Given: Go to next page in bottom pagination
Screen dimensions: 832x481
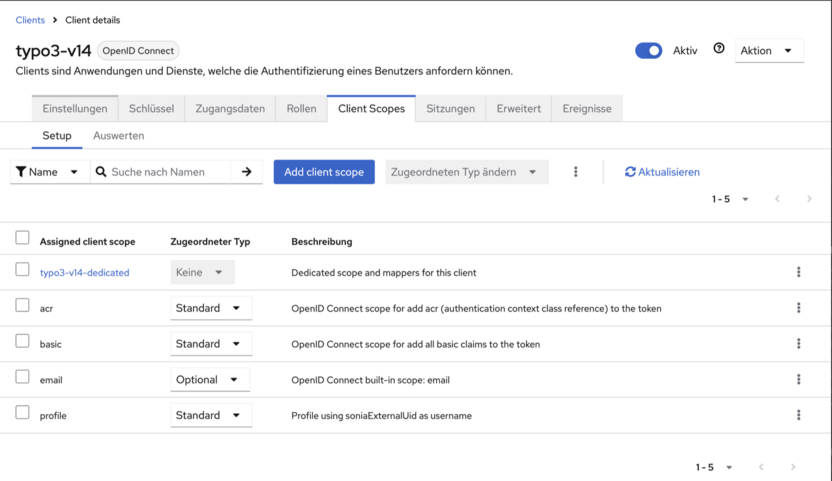Looking at the screenshot, I should pyautogui.click(x=793, y=467).
